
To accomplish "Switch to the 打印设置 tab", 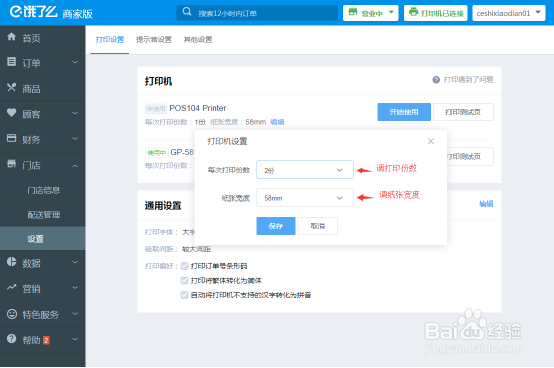I will click(x=110, y=40).
